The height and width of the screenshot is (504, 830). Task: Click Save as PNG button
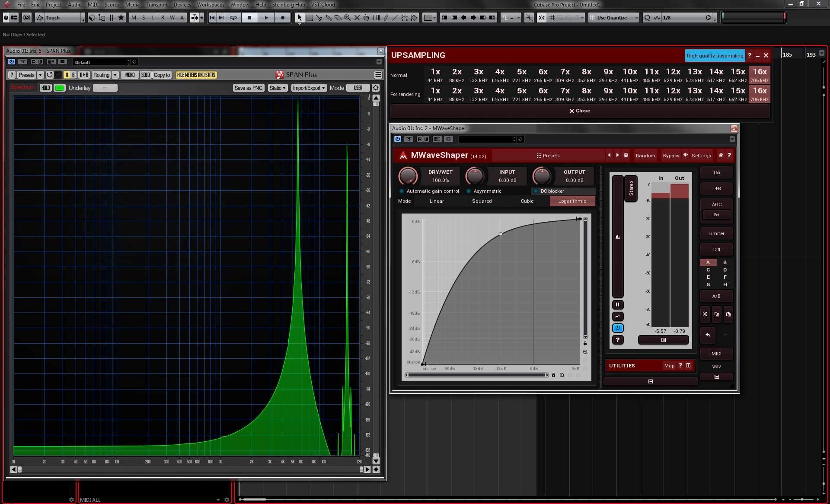tap(248, 88)
